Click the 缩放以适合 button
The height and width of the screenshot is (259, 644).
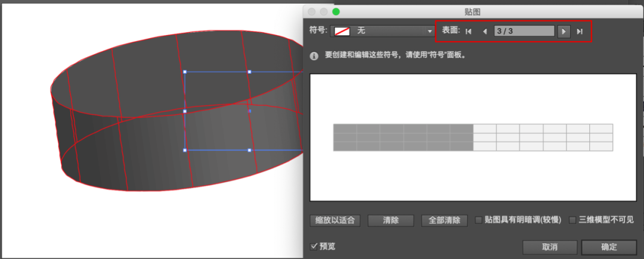click(335, 220)
